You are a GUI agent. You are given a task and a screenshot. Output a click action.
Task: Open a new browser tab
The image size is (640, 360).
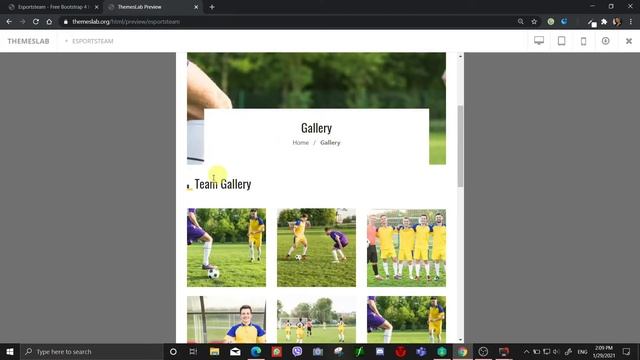[212, 7]
